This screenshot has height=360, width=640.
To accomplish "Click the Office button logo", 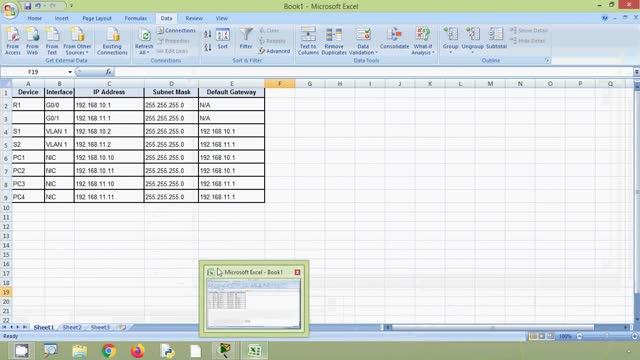I will tap(10, 10).
